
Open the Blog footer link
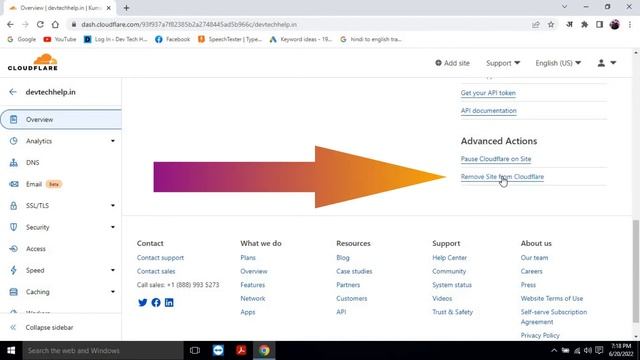click(343, 258)
